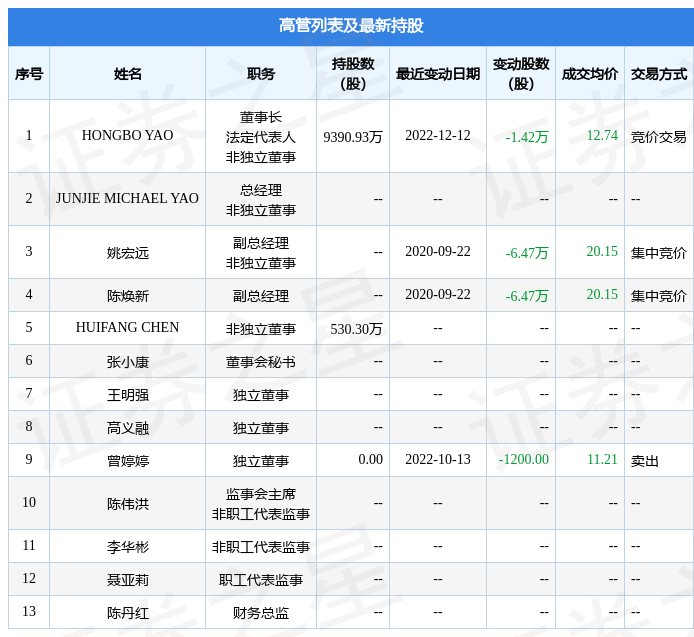Screen dimensions: 694x637
Task: Click 曾婷婷's shareholding value 0.00
Action: coord(371,459)
